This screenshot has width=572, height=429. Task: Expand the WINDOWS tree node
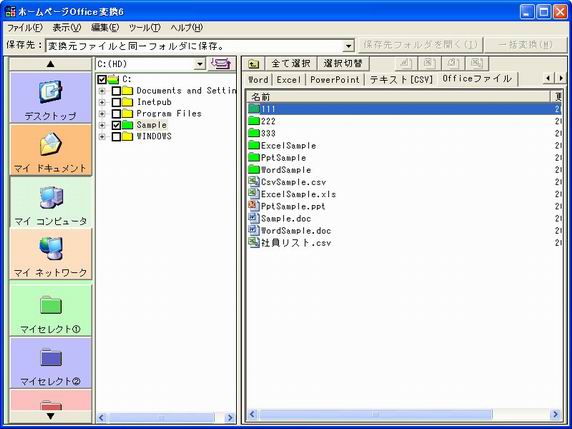[102, 136]
